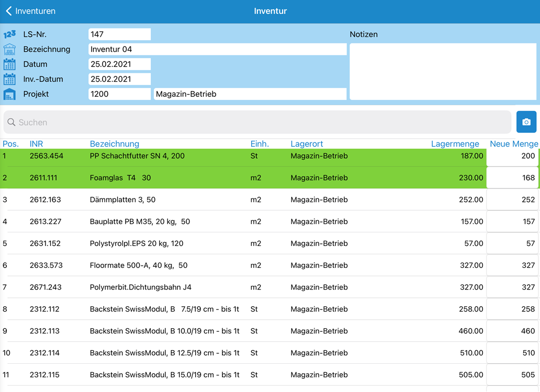
Task: Edit new quantity 258 for Backstein 7.5/19
Action: (512, 309)
